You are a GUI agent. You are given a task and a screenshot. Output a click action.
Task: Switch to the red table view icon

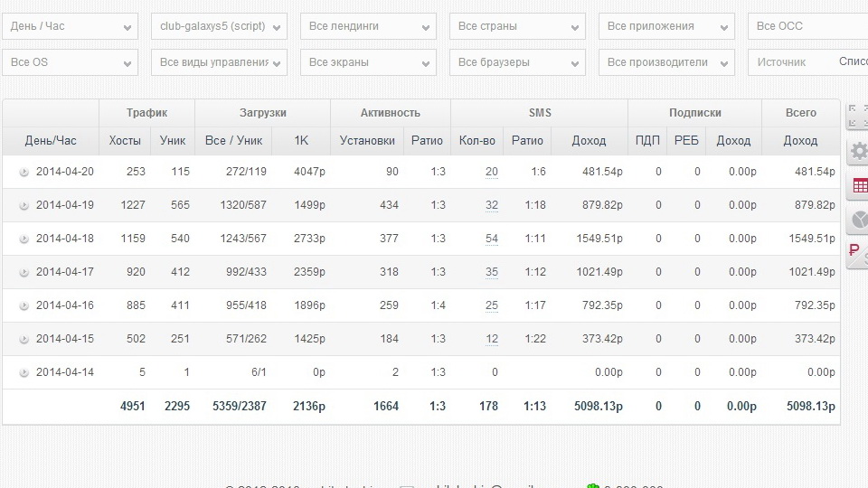[858, 186]
